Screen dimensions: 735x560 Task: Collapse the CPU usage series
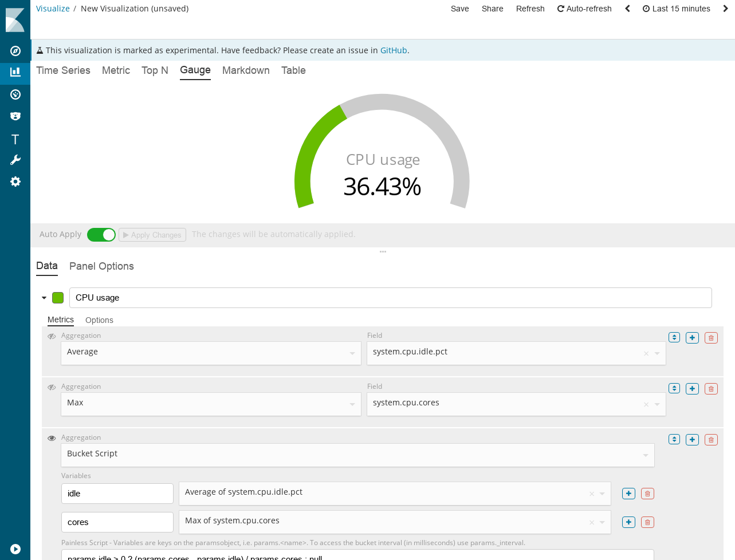point(44,298)
